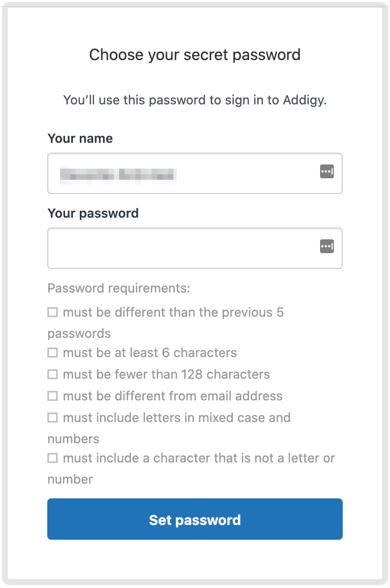Open password manager icon in name field
Image resolution: width=390 pixels, height=588 pixels.
[326, 172]
